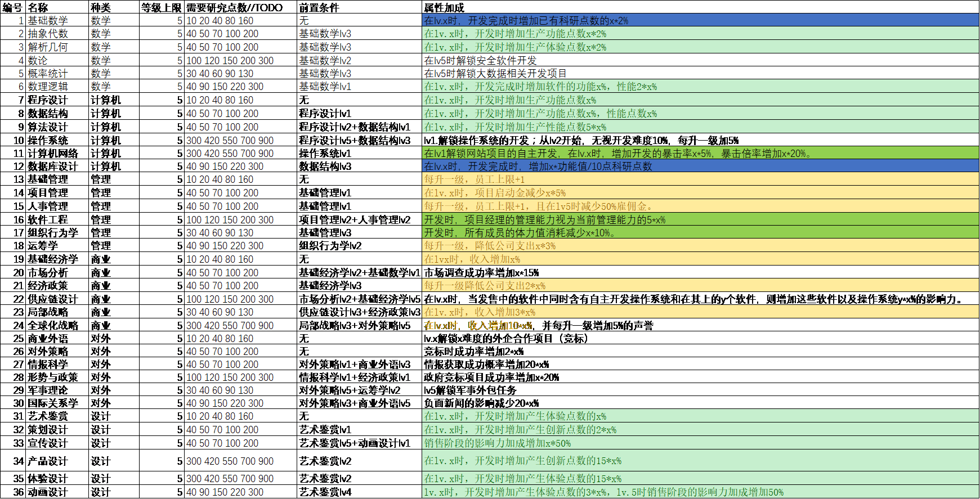Select the name cell 市场分析

click(x=57, y=272)
